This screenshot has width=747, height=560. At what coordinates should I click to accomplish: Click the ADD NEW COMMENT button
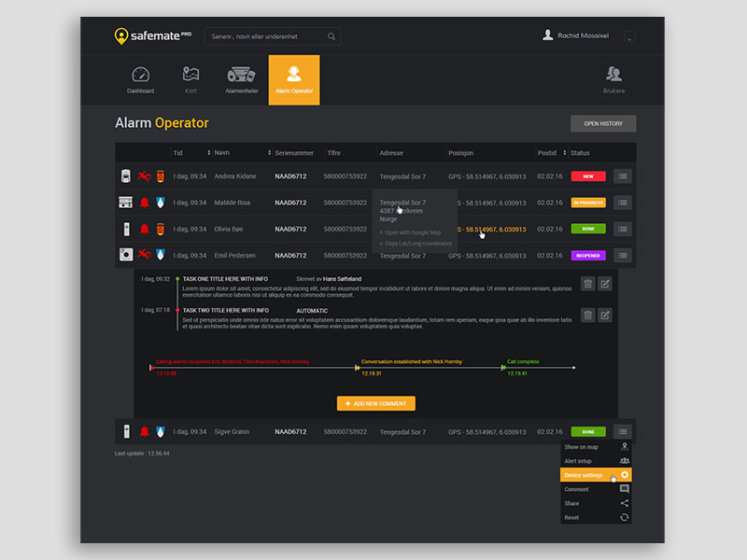(x=376, y=403)
